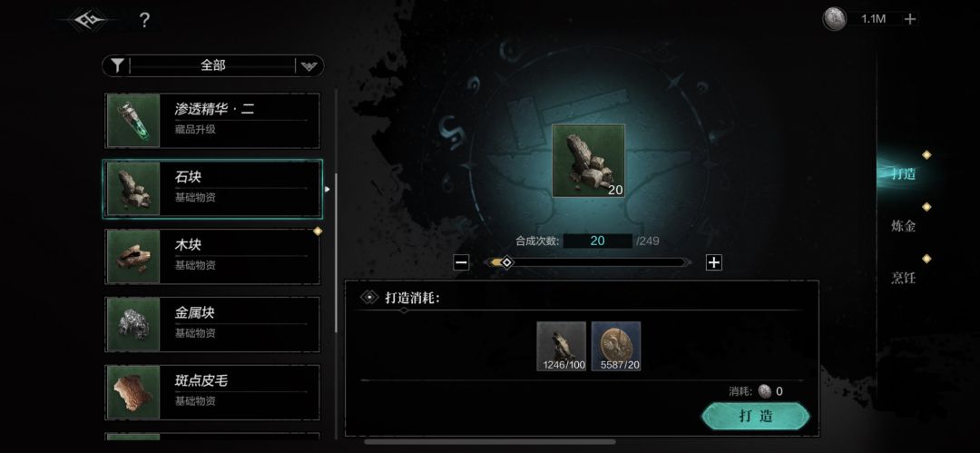Viewport: 980px width, 453px height.
Task: Click the gold coin cost icon 5587/20
Action: (x=616, y=346)
